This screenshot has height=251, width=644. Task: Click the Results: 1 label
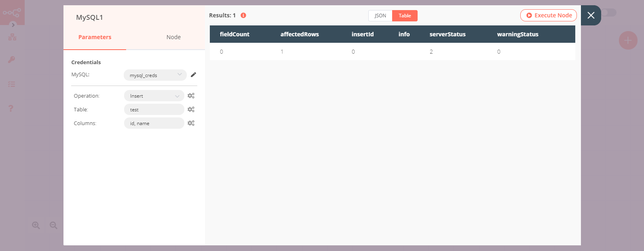click(x=222, y=15)
